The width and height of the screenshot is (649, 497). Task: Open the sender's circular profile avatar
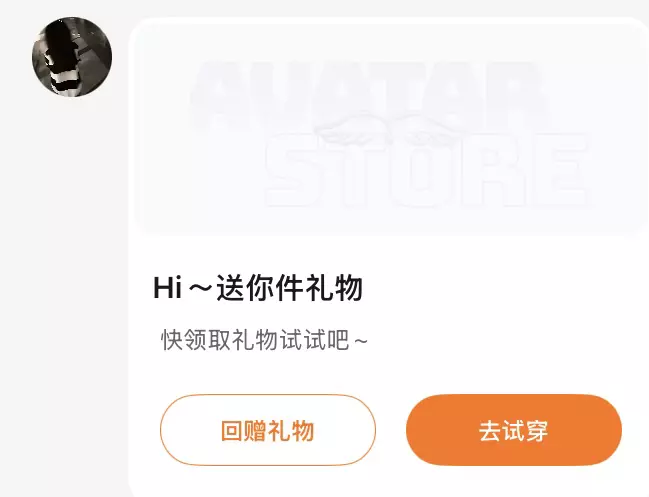[x=72, y=57]
